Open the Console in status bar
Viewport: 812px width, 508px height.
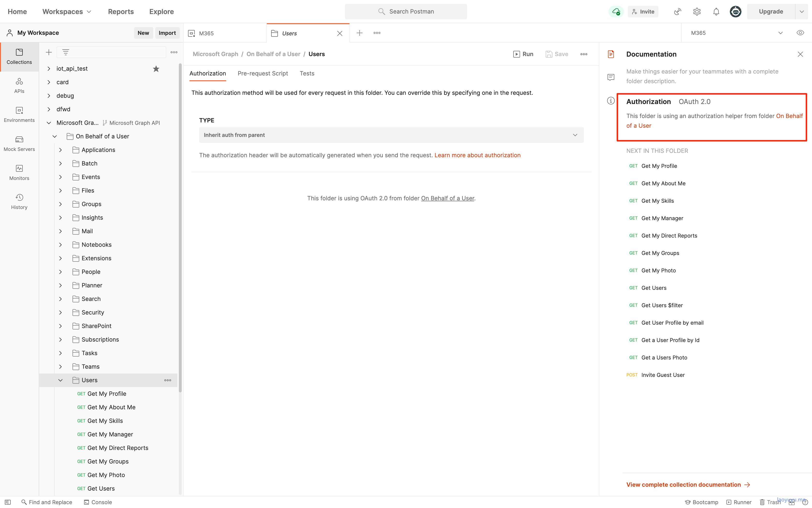pos(98,502)
